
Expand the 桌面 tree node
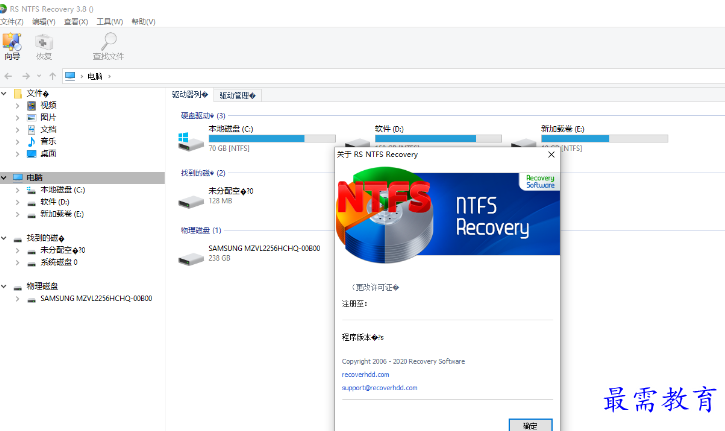[18, 154]
